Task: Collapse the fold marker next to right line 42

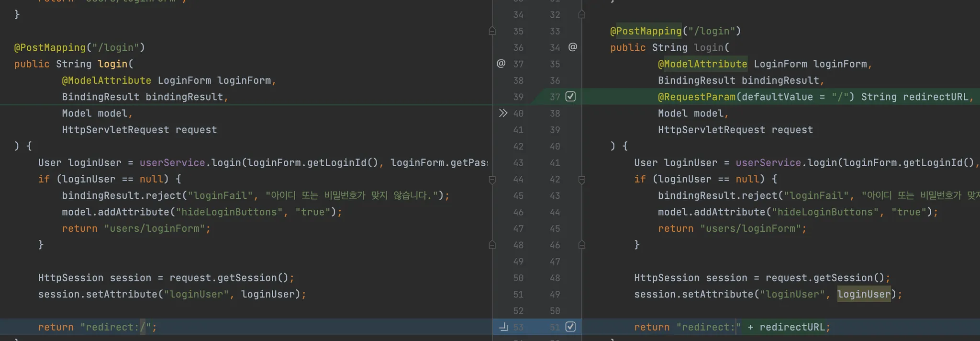Action: [582, 180]
